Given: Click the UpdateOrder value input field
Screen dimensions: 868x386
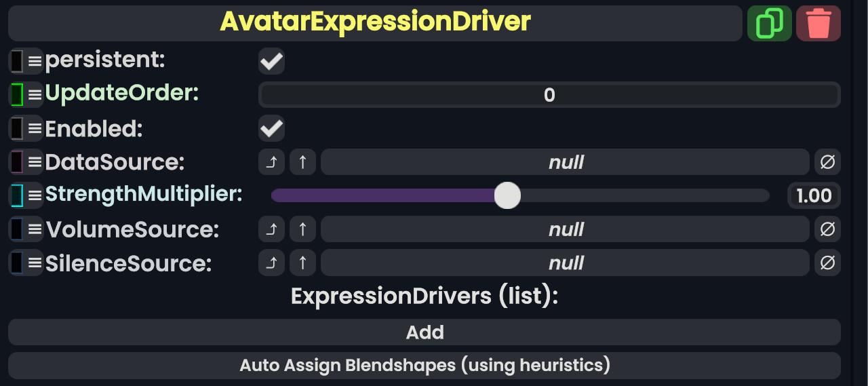Looking at the screenshot, I should tap(549, 95).
